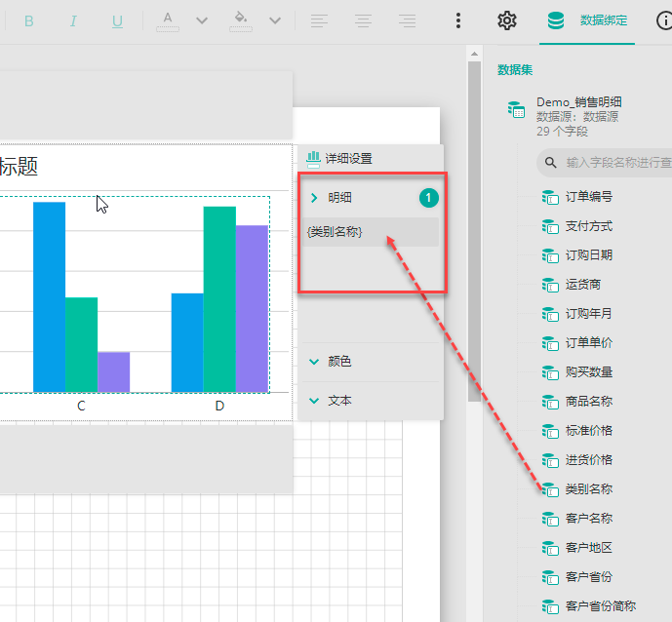The height and width of the screenshot is (622, 672).
Task: Open 详细设置 chart settings header
Action: point(348,158)
